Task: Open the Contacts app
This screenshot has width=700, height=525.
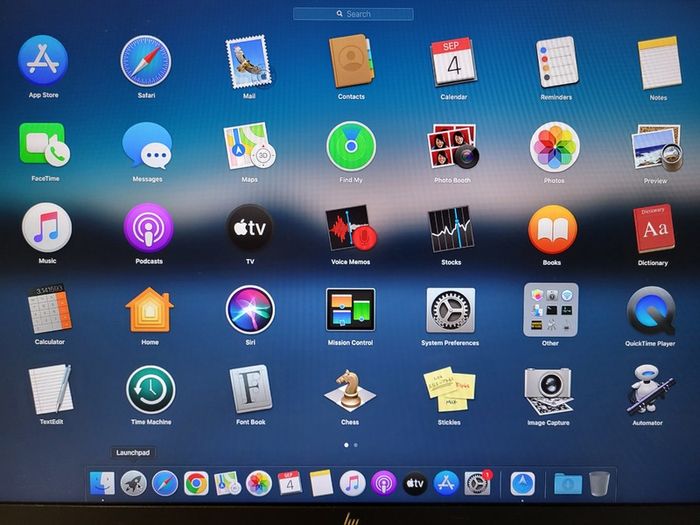Action: click(x=351, y=61)
